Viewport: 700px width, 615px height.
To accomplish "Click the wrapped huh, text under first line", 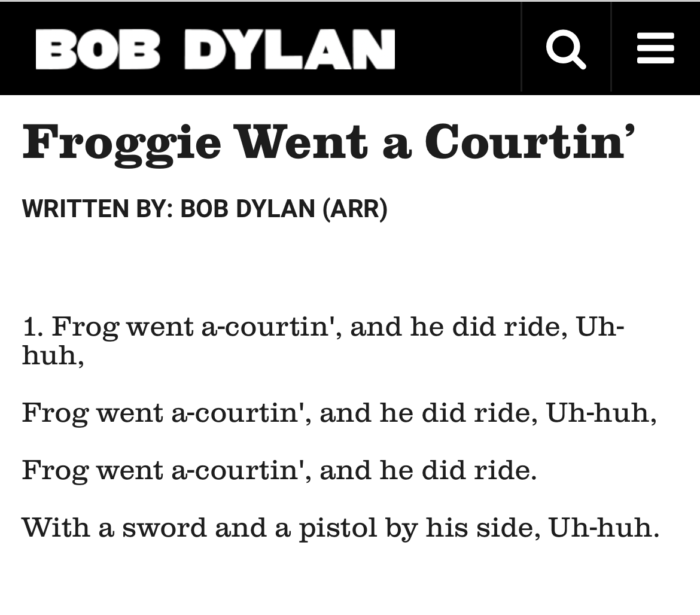I will 53,356.
